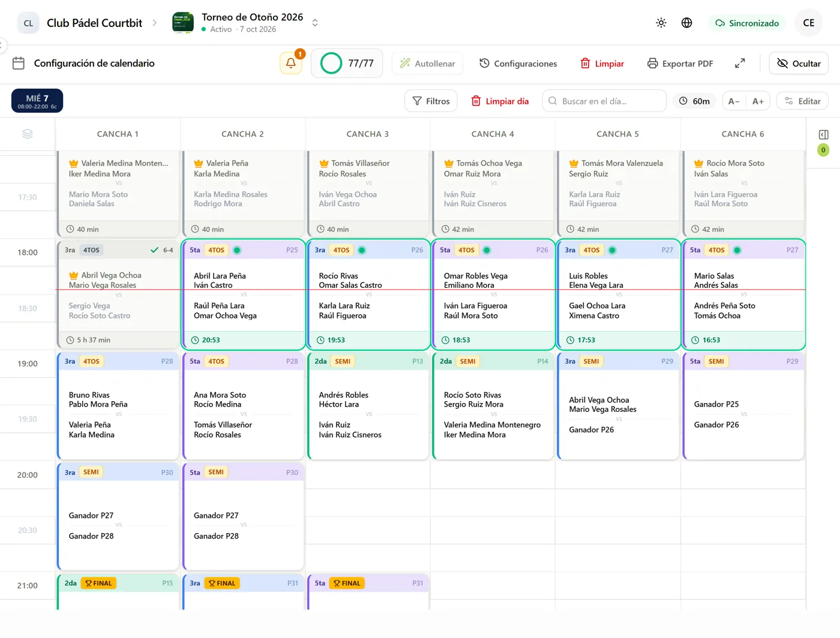Toggle light/dark theme sun icon
Screen dimensions: 840x638
661,23
